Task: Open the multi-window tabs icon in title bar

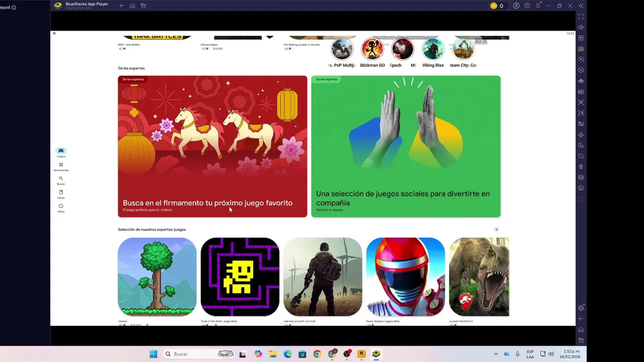Action: pos(143,6)
